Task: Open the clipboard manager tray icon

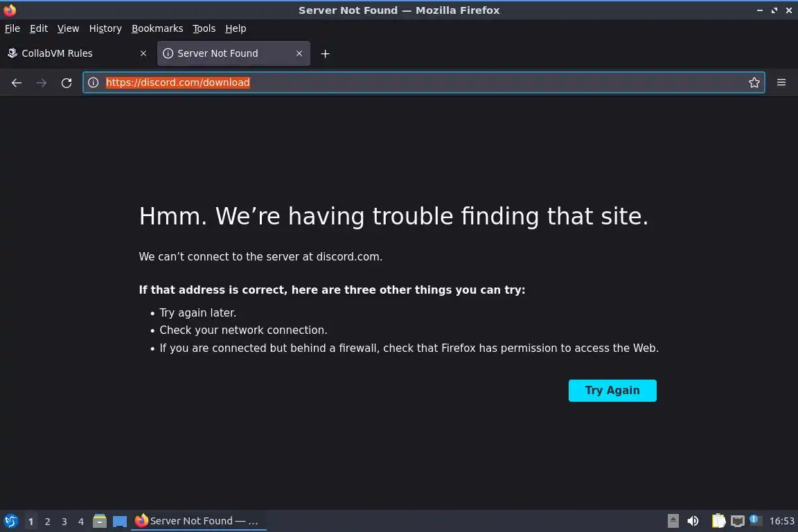Action: tap(718, 521)
